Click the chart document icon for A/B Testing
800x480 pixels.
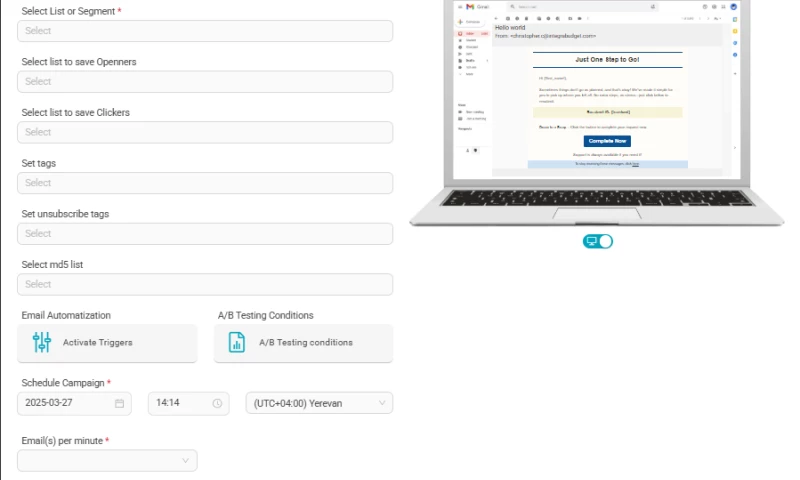(x=237, y=342)
